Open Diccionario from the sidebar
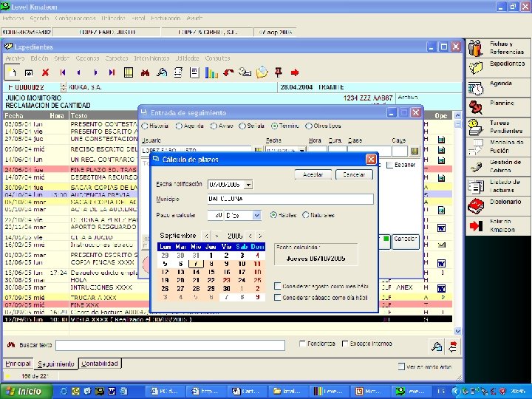This screenshot has width=532, height=399. click(x=498, y=206)
